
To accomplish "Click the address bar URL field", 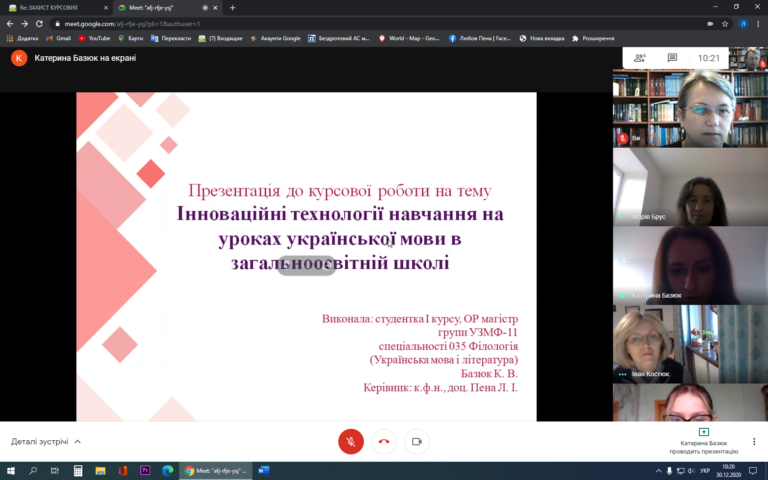I will (x=377, y=24).
